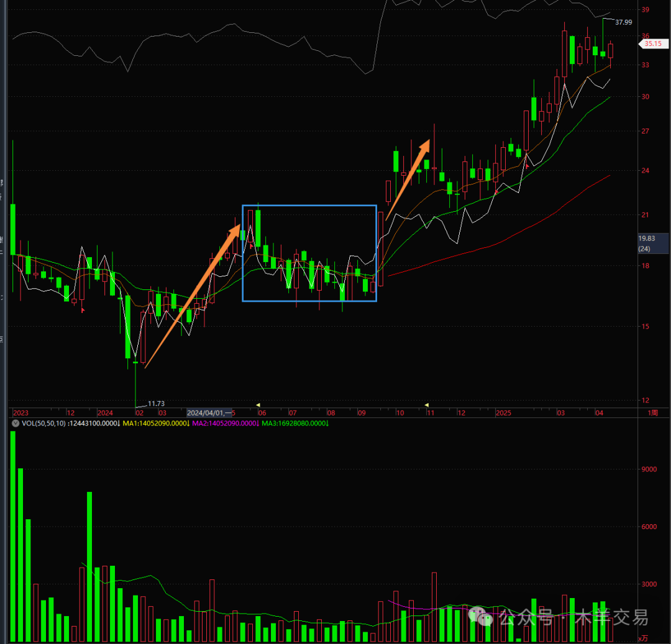Click the 2024 label on time axis
671x644 pixels.
(105, 412)
